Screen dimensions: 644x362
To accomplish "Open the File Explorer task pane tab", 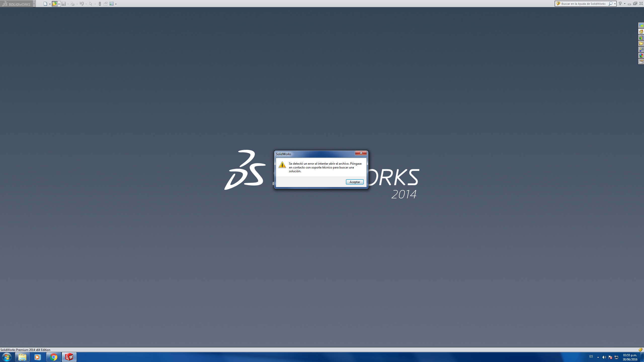I will (641, 43).
